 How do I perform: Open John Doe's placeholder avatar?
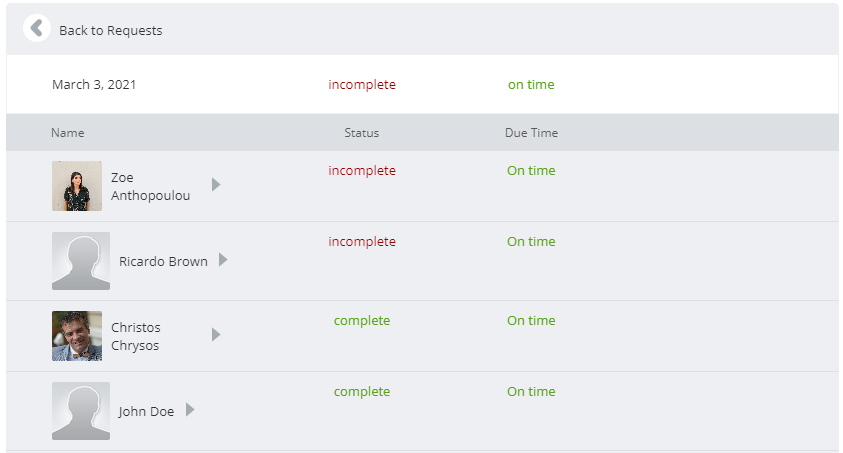(x=81, y=411)
